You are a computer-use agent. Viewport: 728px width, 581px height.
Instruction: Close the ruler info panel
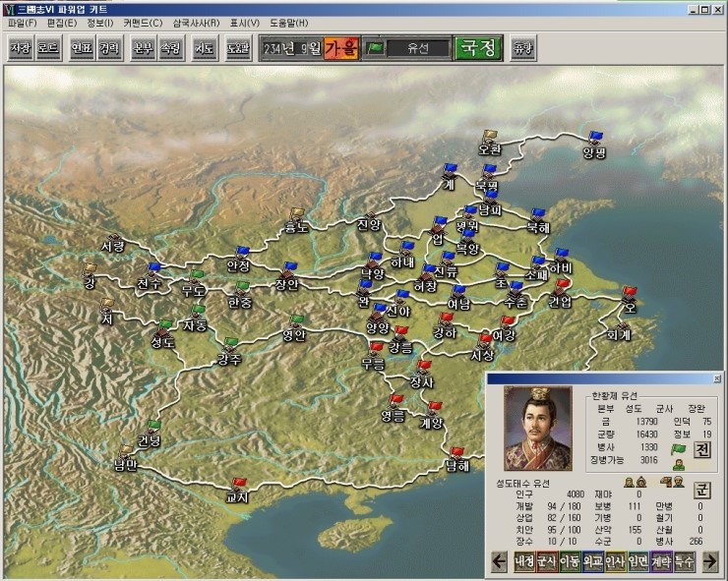tap(717, 378)
